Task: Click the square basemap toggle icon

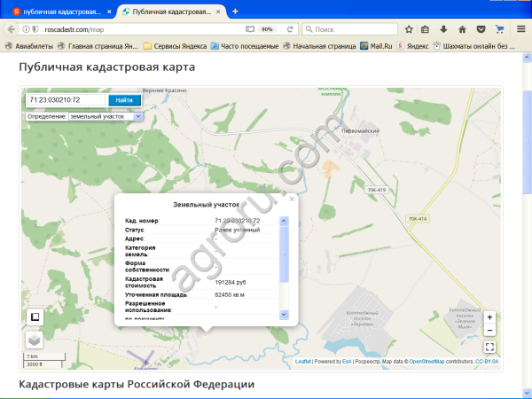Action: pyautogui.click(x=34, y=317)
